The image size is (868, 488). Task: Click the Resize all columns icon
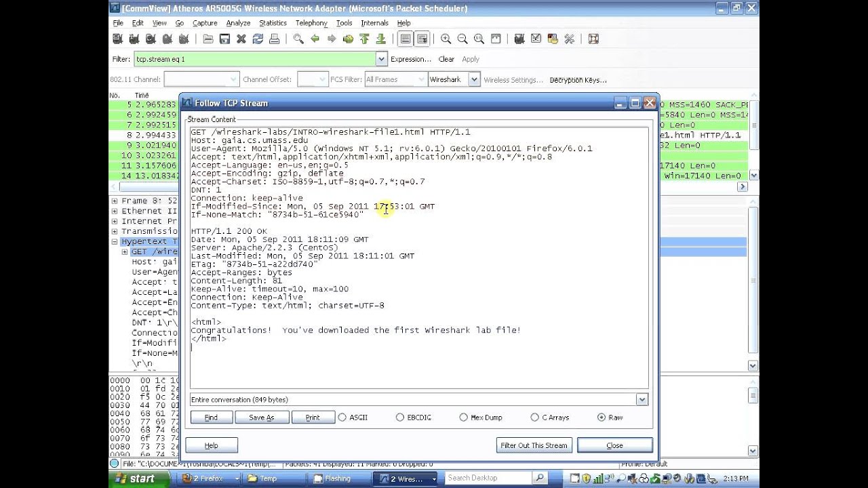point(495,39)
